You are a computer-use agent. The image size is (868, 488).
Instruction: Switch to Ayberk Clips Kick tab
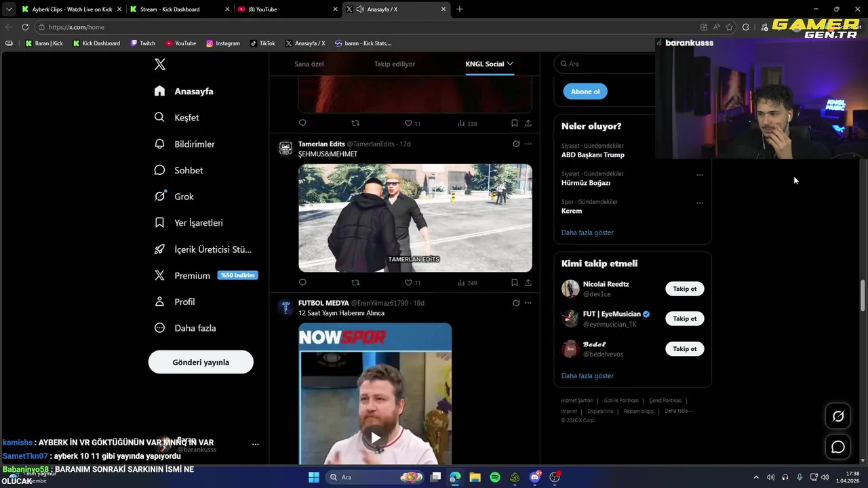click(71, 9)
